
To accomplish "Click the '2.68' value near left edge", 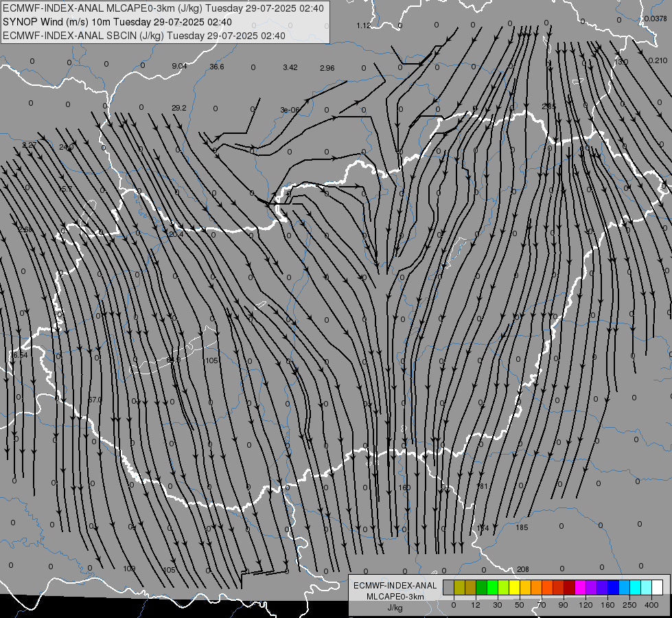I will pyautogui.click(x=25, y=229).
